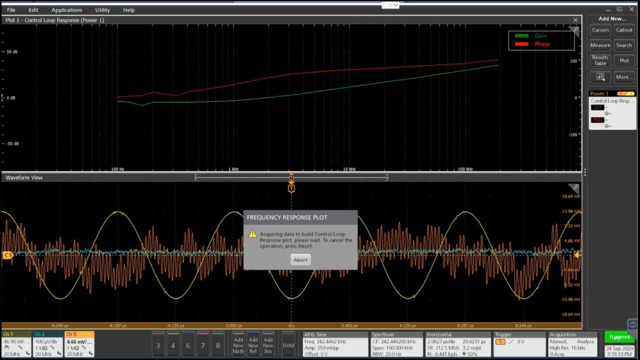Viewport: 640px width, 360px height.
Task: Open the Results Table
Action: point(600,60)
